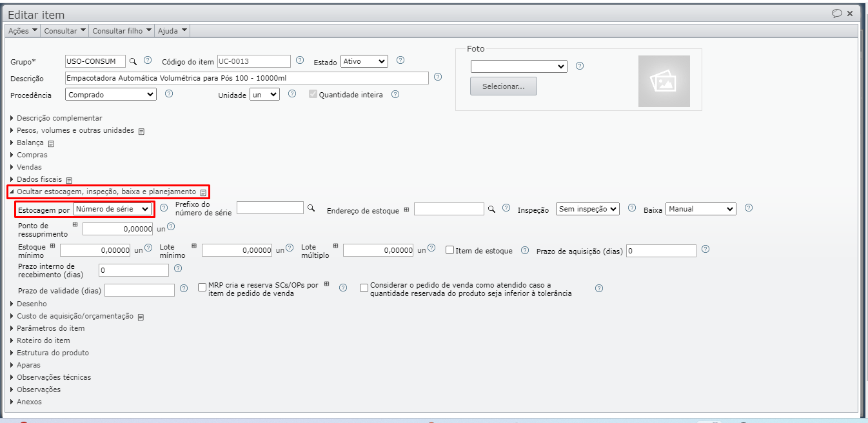Click help icon next to Estado dropdown

click(x=400, y=61)
